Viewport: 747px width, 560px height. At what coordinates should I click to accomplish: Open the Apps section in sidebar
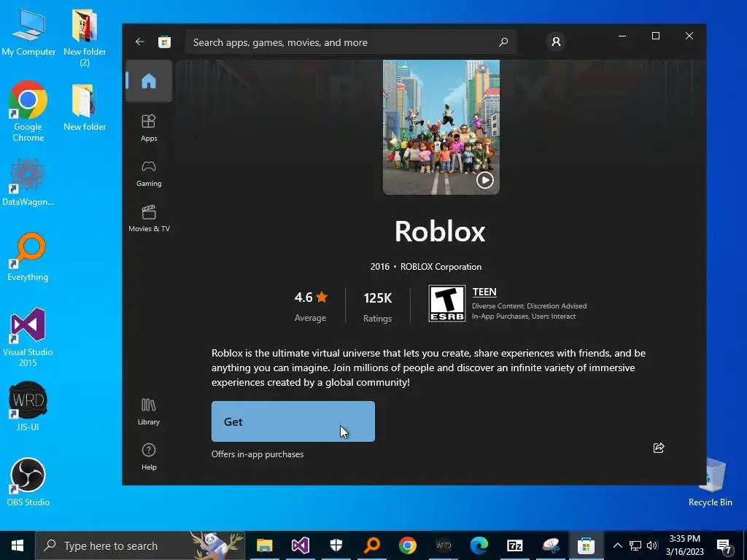click(x=149, y=128)
